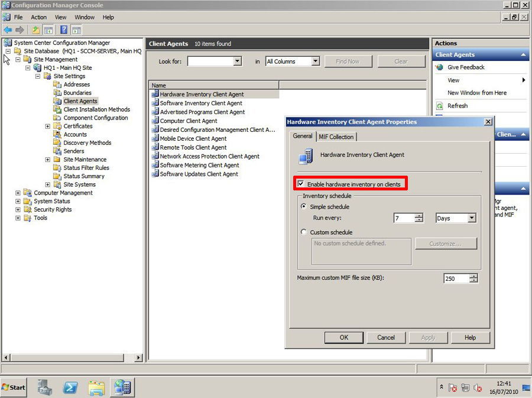Click the Discovery Methods tree icon

click(57, 143)
